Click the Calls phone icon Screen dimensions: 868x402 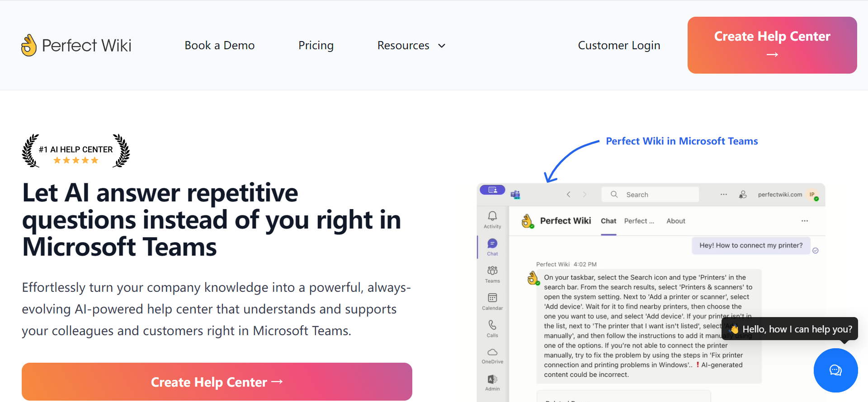coord(492,325)
